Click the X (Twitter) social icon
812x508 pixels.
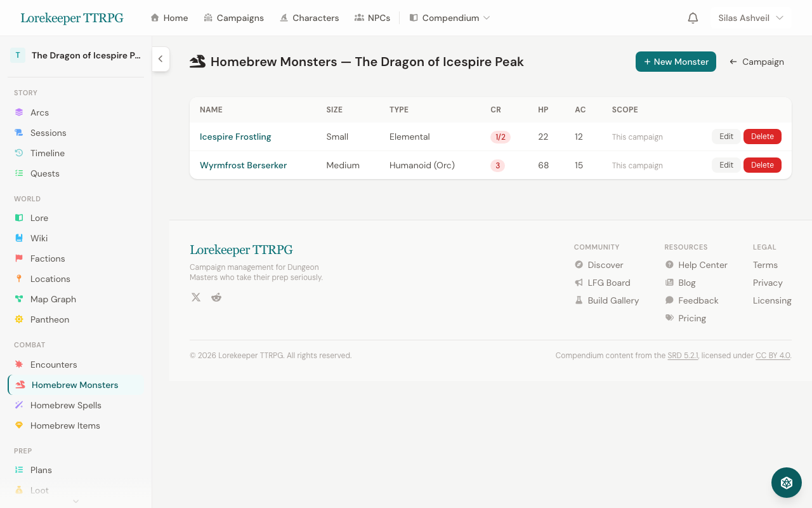point(196,297)
